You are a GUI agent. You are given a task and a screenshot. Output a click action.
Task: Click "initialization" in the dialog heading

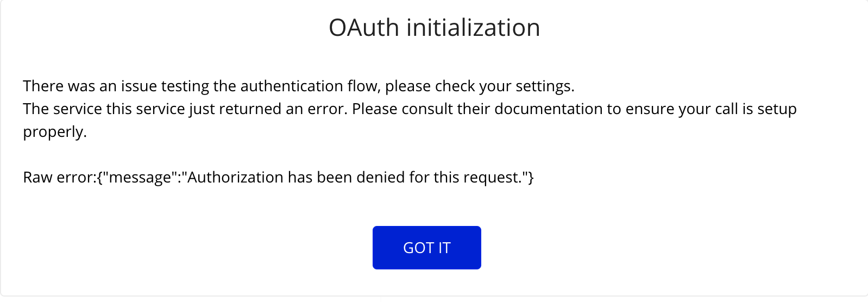(x=473, y=28)
